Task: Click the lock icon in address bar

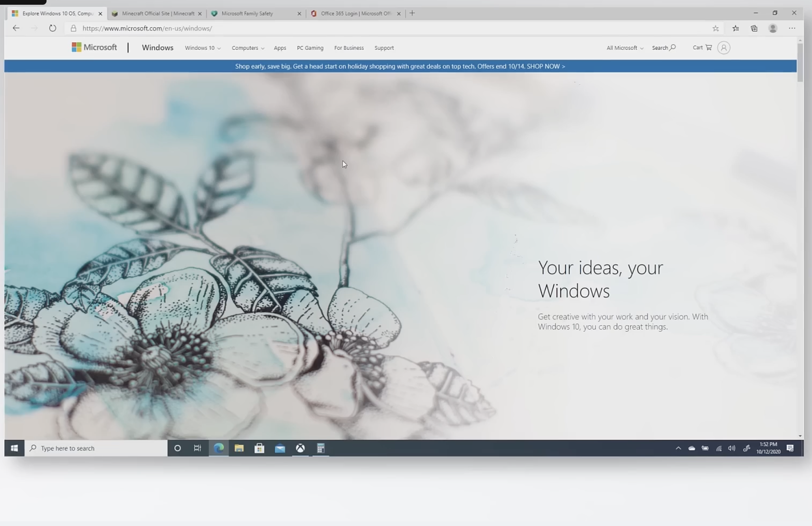Action: pos(73,28)
